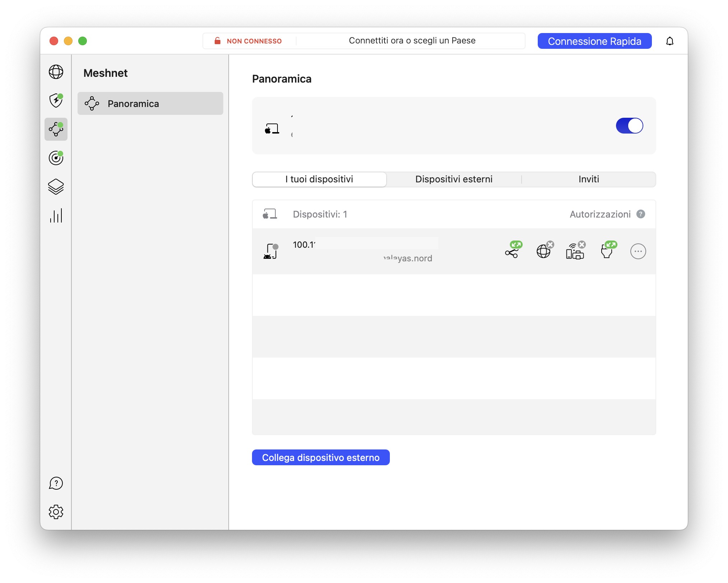View the connection statistics bar chart
The height and width of the screenshot is (583, 728).
pos(56,215)
